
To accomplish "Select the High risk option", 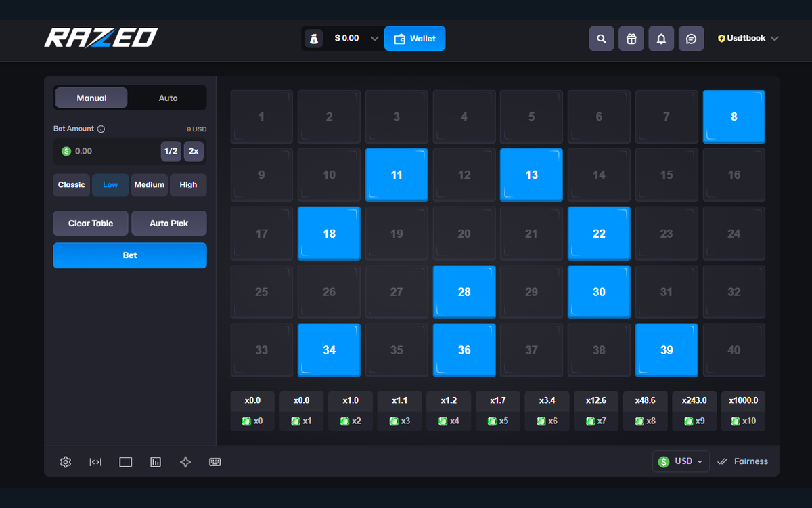I will pos(188,185).
